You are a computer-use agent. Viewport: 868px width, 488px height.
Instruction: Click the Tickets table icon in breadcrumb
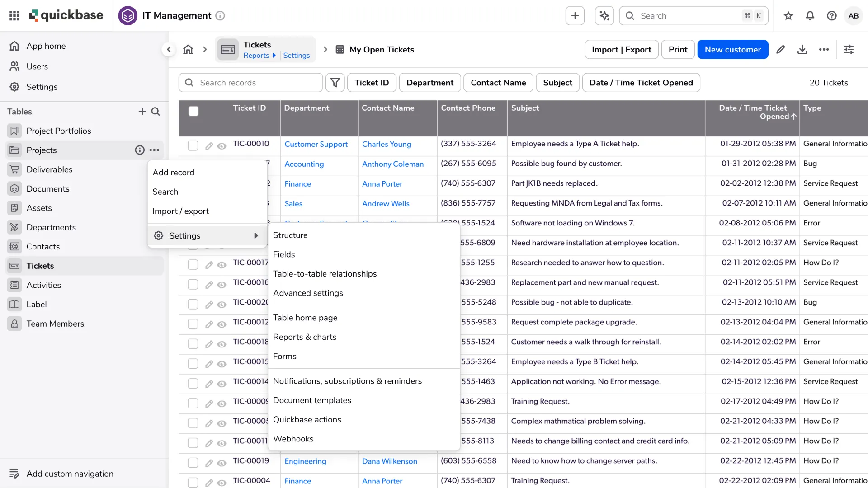(227, 50)
